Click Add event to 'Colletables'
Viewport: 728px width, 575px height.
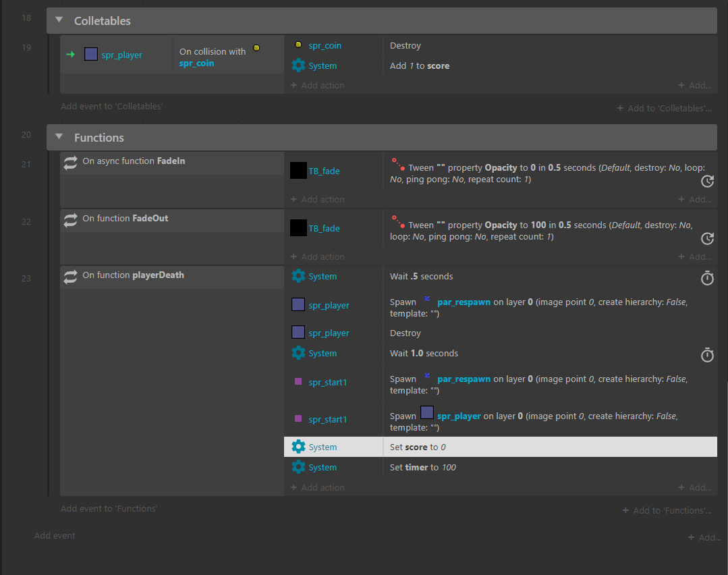tap(112, 107)
